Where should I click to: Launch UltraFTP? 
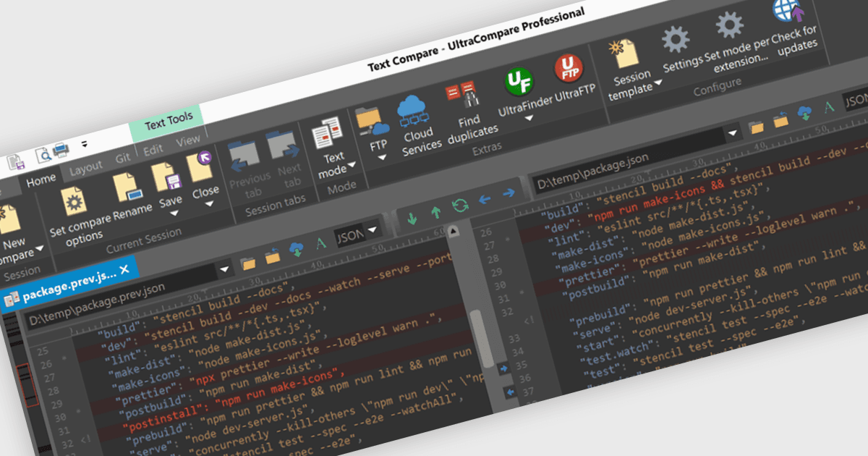click(568, 69)
